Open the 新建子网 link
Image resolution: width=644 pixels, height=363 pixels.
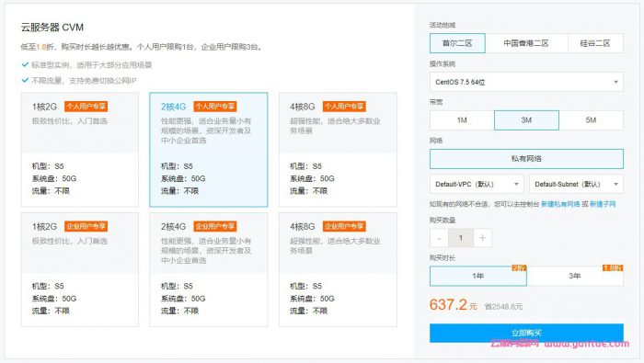(x=603, y=204)
